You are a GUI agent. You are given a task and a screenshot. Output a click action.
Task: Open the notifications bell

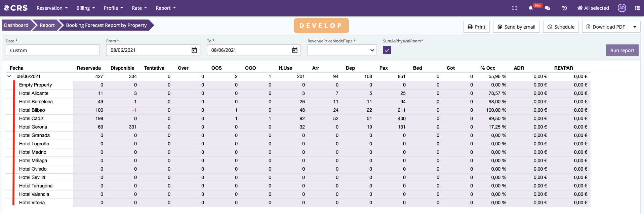pos(531,8)
